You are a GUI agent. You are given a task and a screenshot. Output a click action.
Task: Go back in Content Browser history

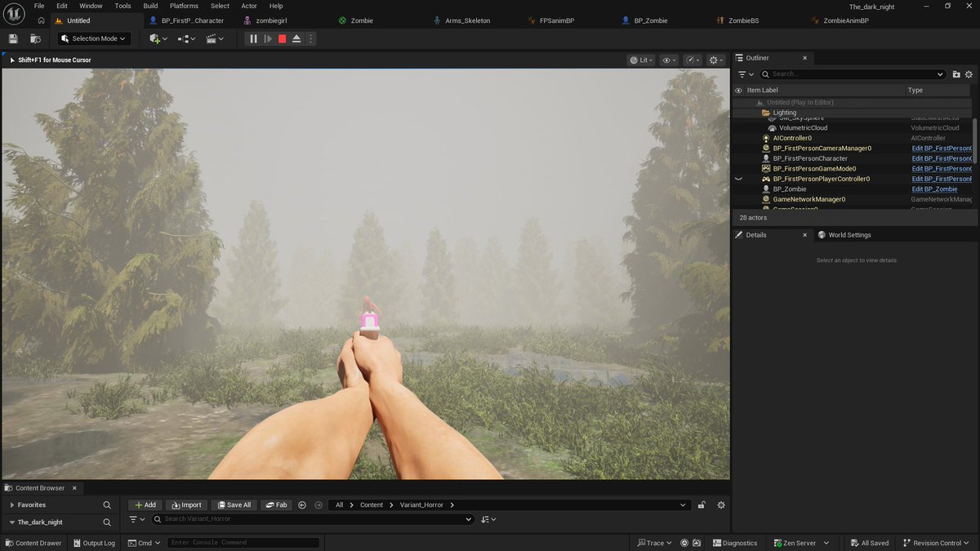302,505
